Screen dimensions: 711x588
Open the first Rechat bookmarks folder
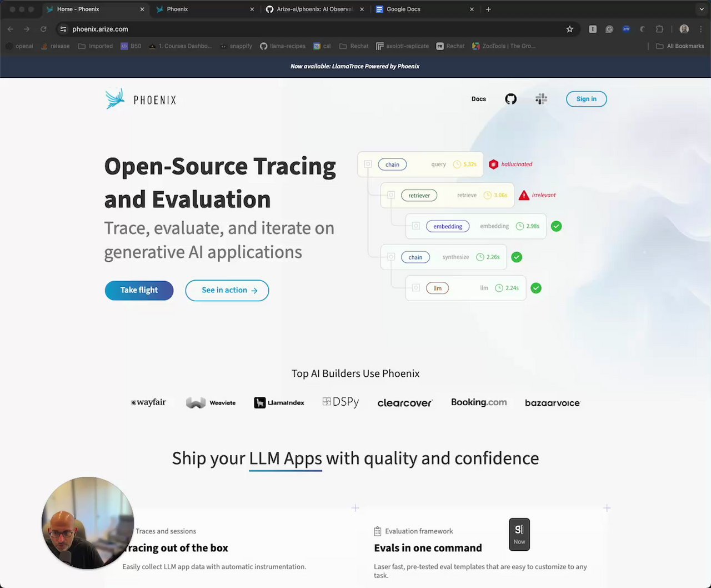pos(354,46)
